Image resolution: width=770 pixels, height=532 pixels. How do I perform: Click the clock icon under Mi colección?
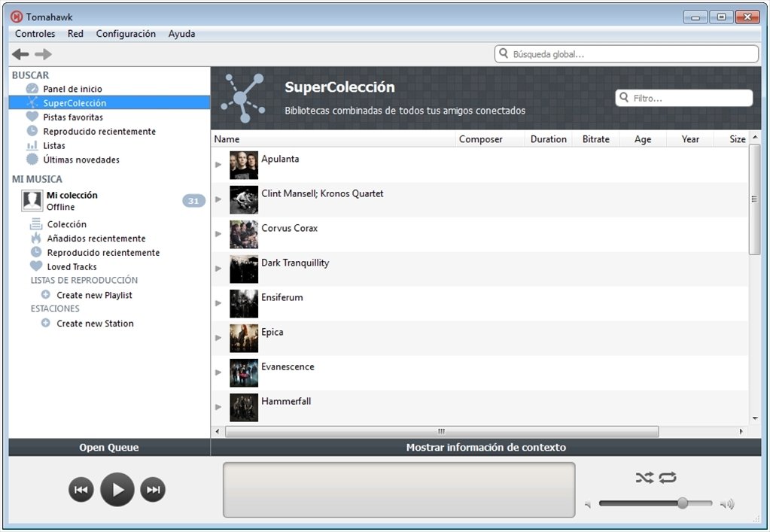36,252
